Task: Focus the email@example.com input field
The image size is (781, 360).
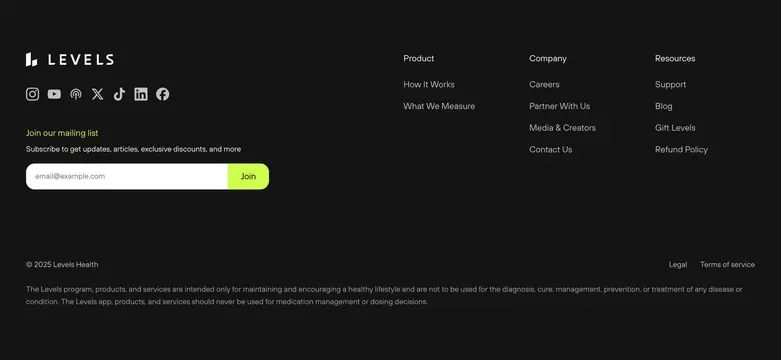Action: pos(127,176)
